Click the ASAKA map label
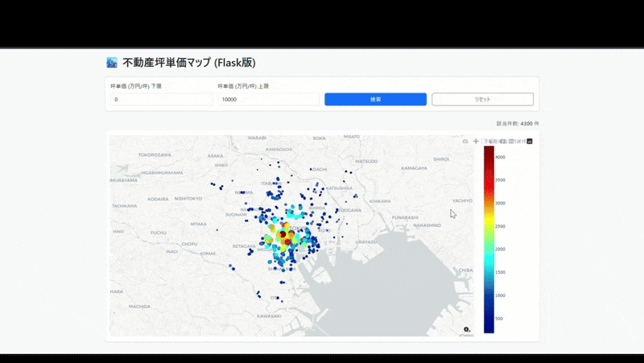Viewport: 644px width, 363px height. click(x=215, y=155)
